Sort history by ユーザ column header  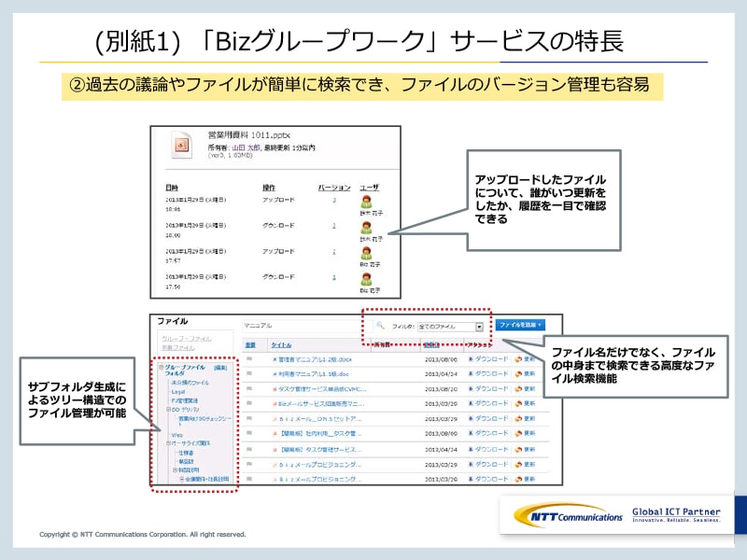pos(369,188)
